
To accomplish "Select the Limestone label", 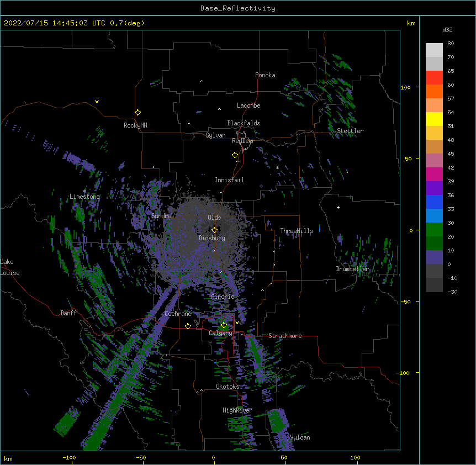I will coord(84,197).
